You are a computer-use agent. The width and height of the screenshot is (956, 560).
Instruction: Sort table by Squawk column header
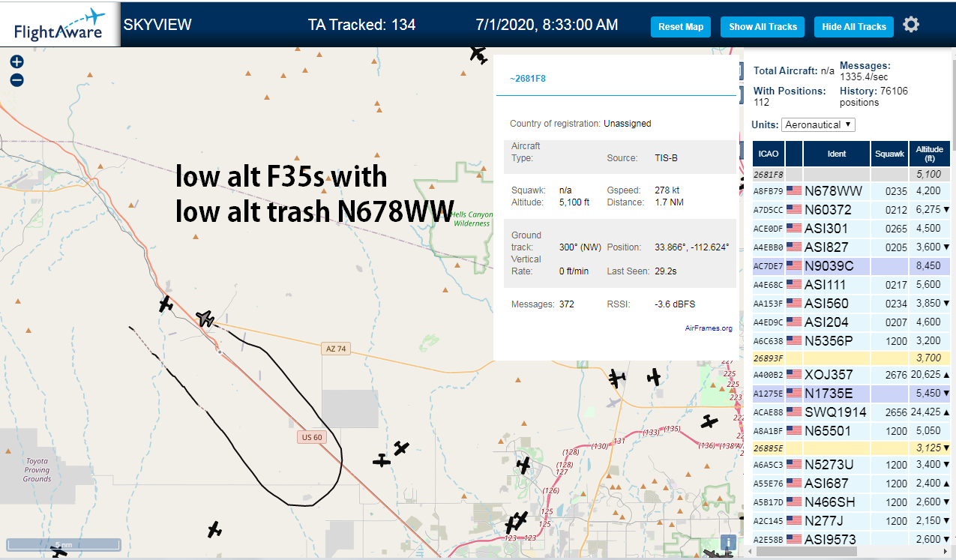point(890,154)
